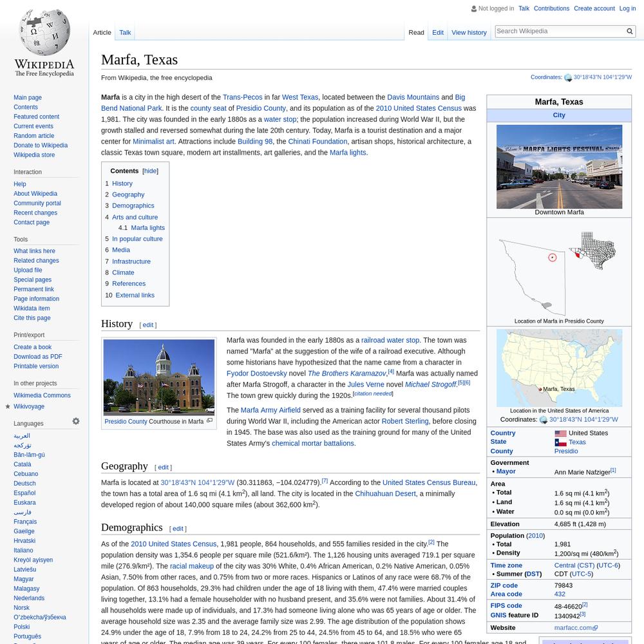Open Cite this page link
The height and width of the screenshot is (644, 644).
[32, 318]
